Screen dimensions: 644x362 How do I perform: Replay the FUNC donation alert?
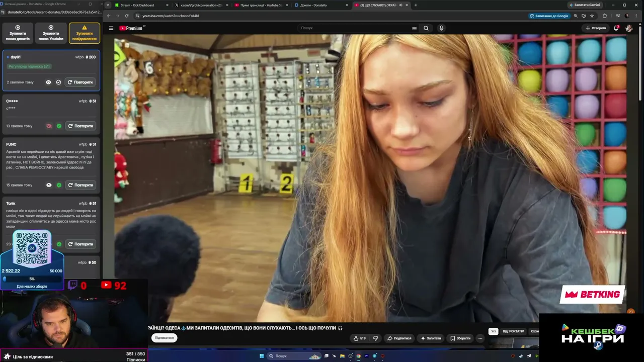80,185
